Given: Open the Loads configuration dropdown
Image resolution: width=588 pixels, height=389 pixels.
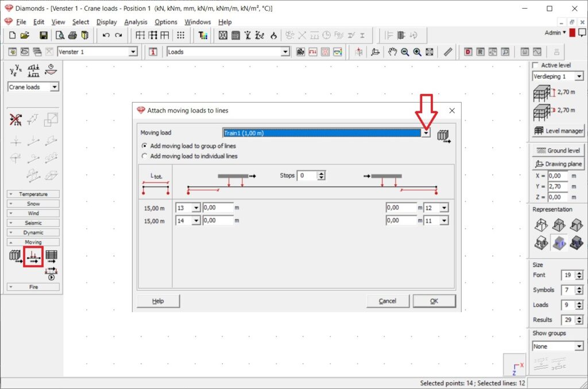Looking at the screenshot, I should coord(285,52).
